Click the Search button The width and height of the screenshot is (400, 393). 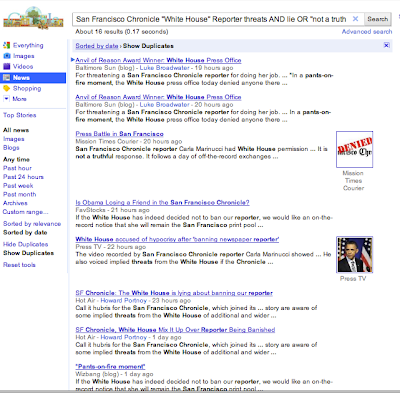(377, 19)
